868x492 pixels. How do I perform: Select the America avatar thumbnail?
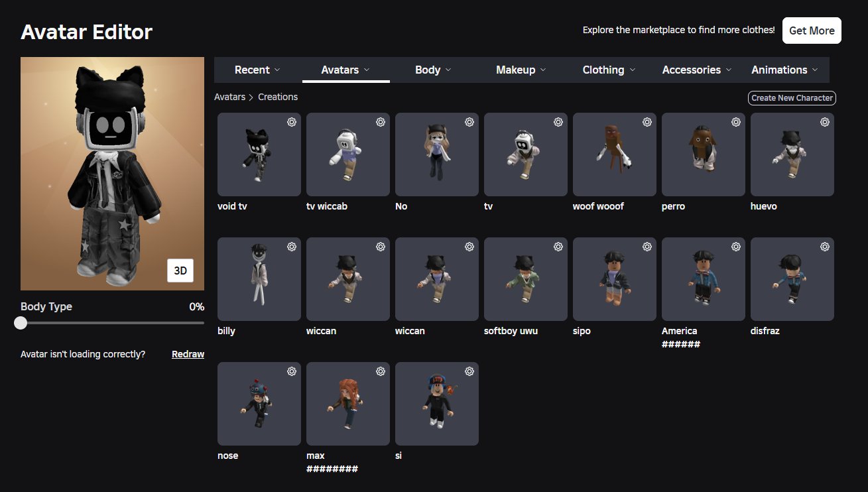tap(704, 279)
